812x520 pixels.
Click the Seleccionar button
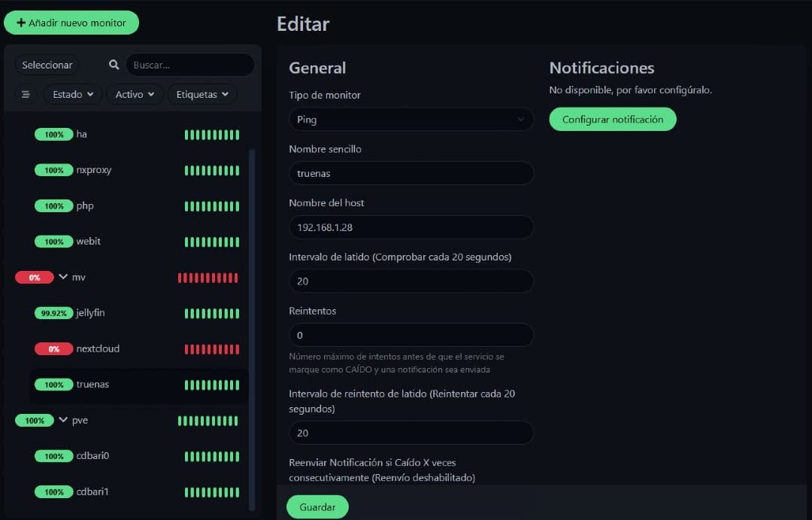coord(47,65)
